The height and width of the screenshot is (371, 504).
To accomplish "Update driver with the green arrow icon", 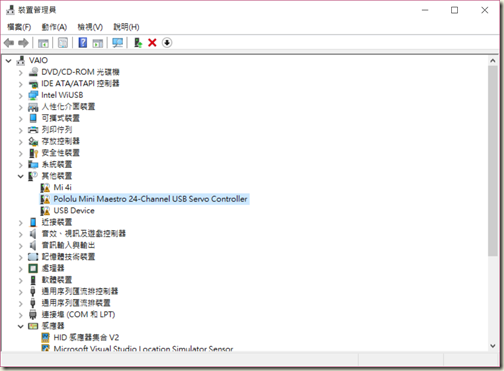I will [138, 43].
